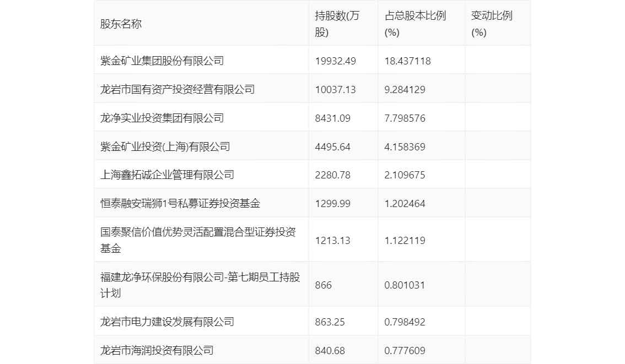Select 龙岩市电力建设发展有限公司 shareholder name
Viewport: 625px width, 364px height.
(x=167, y=322)
